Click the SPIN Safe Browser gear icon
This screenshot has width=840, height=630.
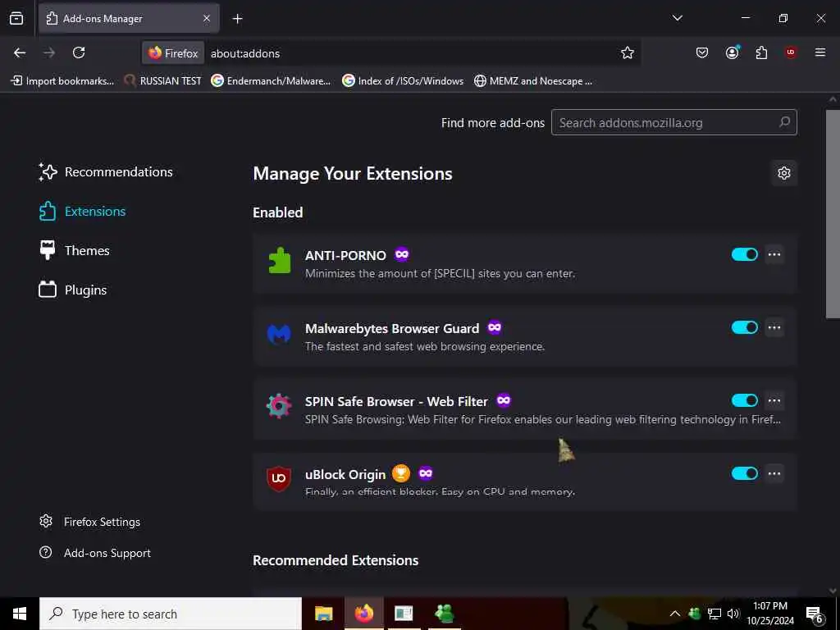pyautogui.click(x=279, y=406)
